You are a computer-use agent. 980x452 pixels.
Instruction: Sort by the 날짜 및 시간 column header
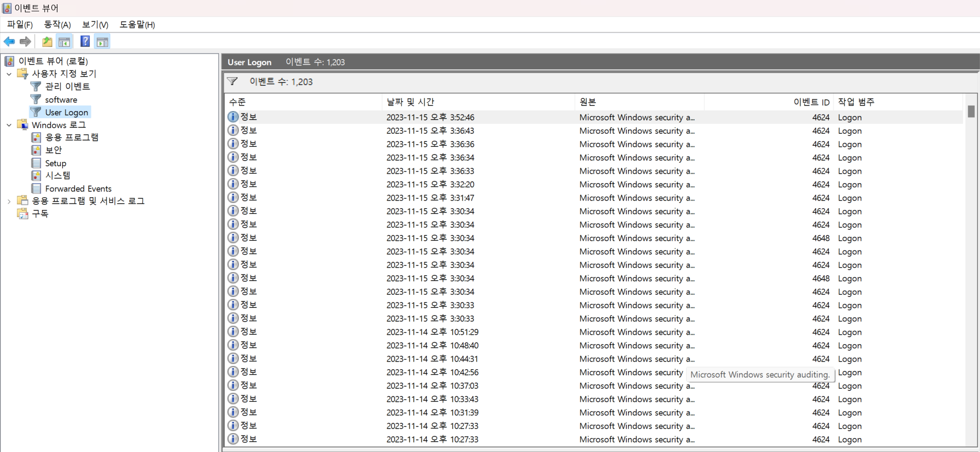tap(478, 102)
